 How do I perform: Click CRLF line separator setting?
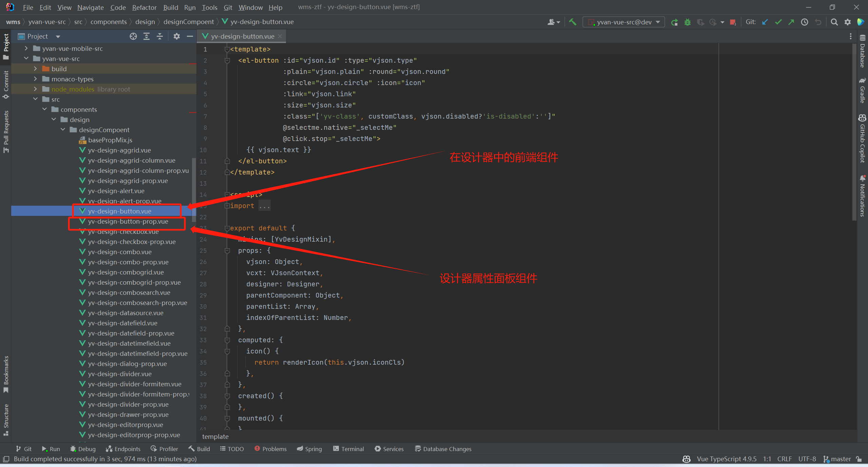tap(784, 459)
